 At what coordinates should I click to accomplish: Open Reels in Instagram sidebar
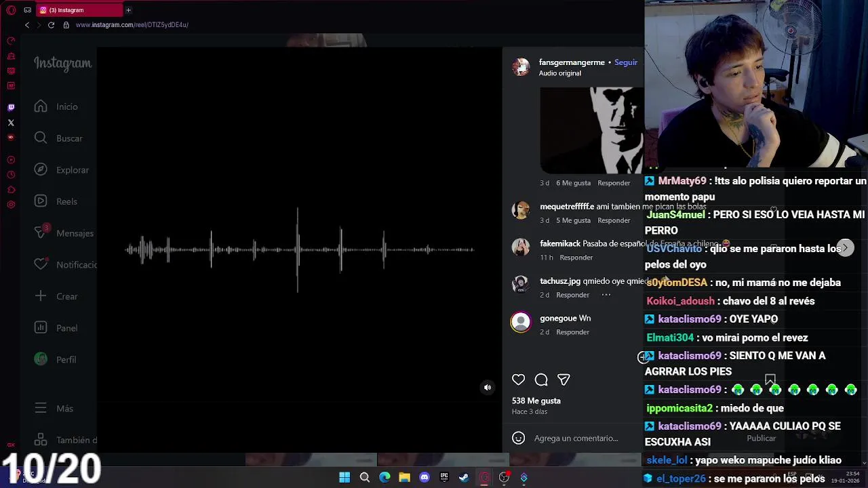[57, 201]
